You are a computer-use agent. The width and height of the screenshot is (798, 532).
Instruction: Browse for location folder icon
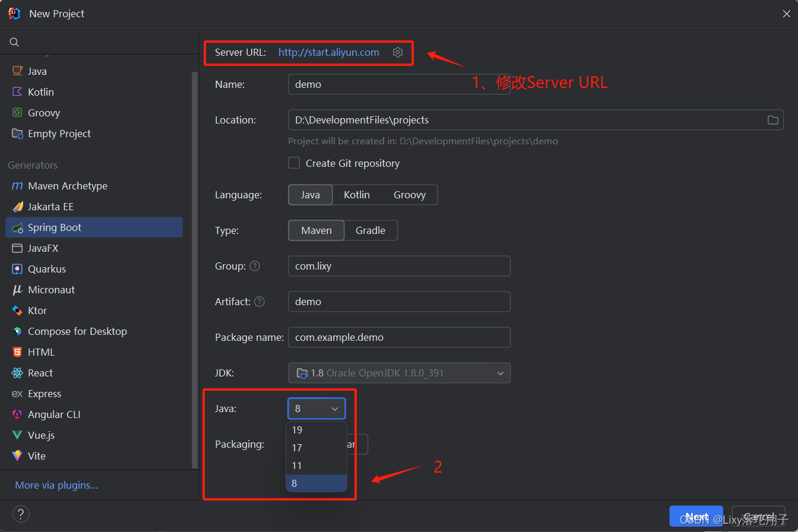tap(772, 120)
